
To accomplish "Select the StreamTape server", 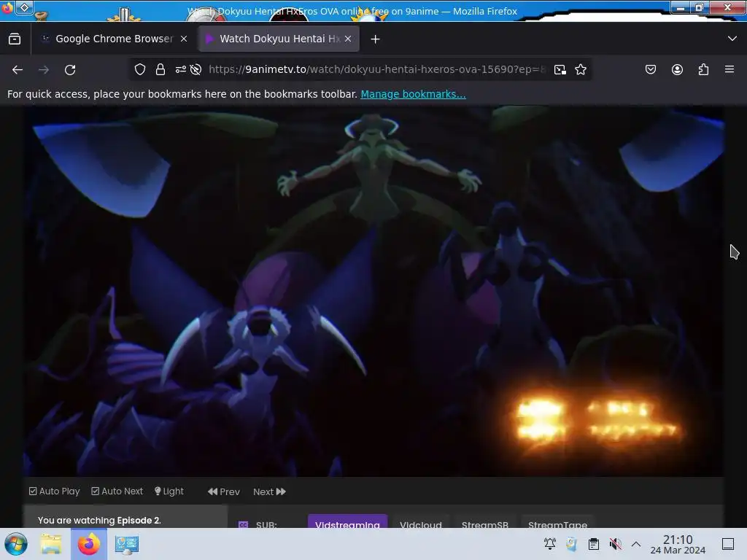I will click(x=557, y=523).
